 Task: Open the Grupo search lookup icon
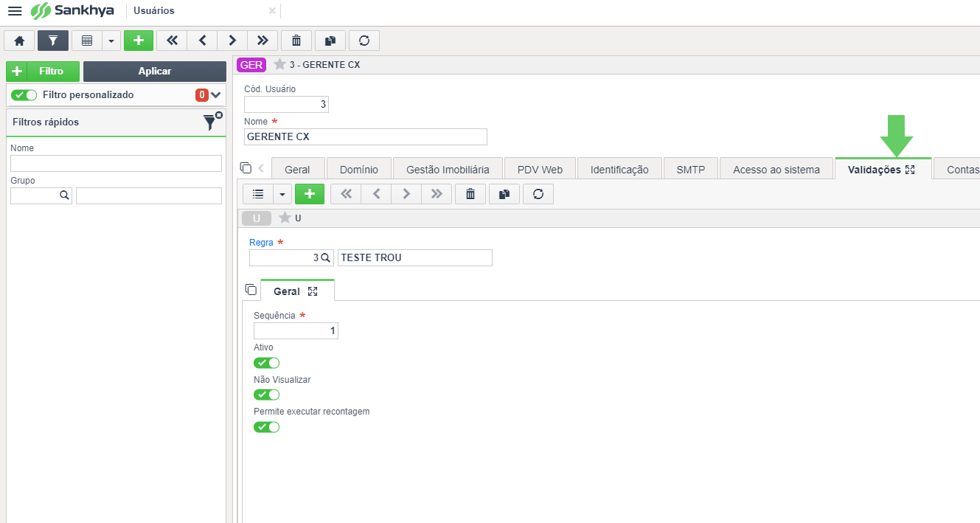click(x=64, y=195)
